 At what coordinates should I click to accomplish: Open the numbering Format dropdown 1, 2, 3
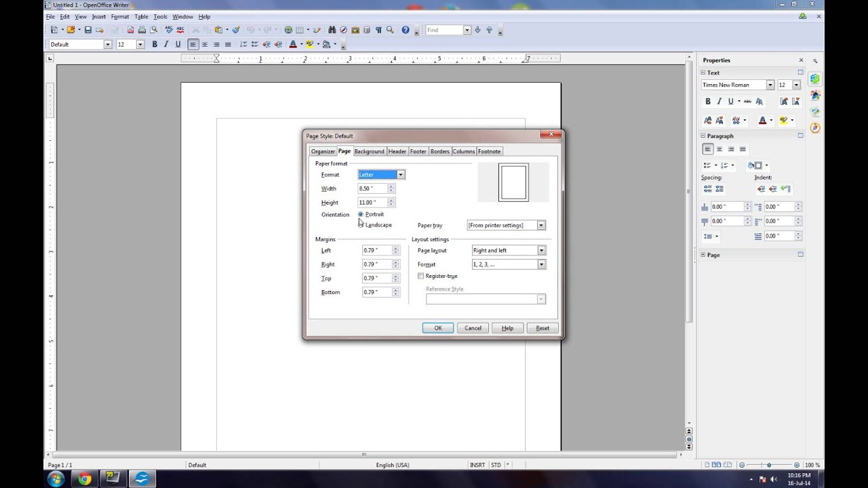541,264
